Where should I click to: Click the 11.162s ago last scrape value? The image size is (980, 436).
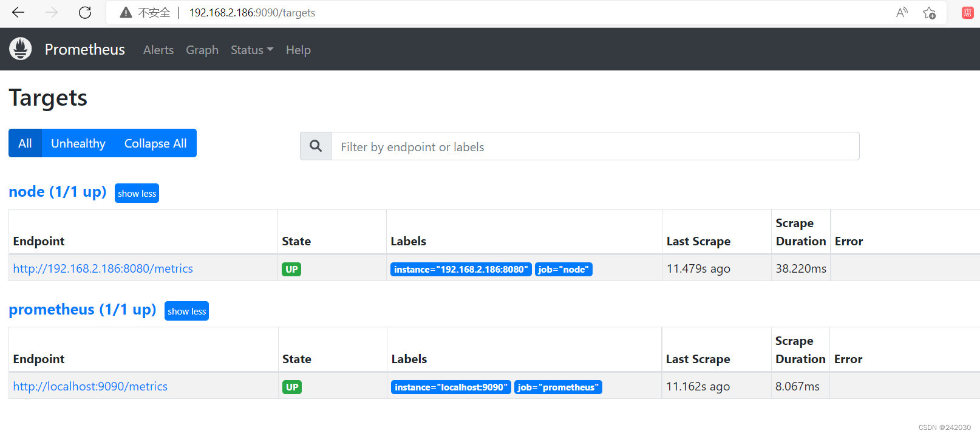click(698, 386)
